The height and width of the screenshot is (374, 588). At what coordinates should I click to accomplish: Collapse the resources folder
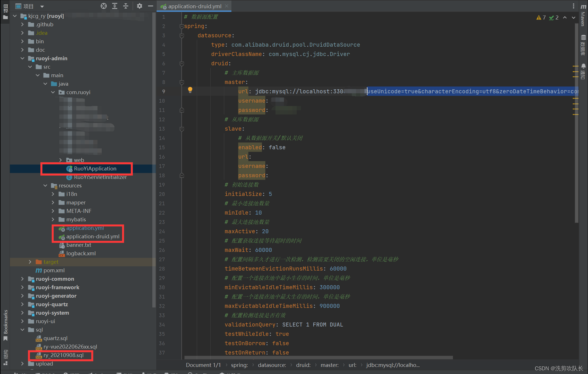[x=45, y=186]
